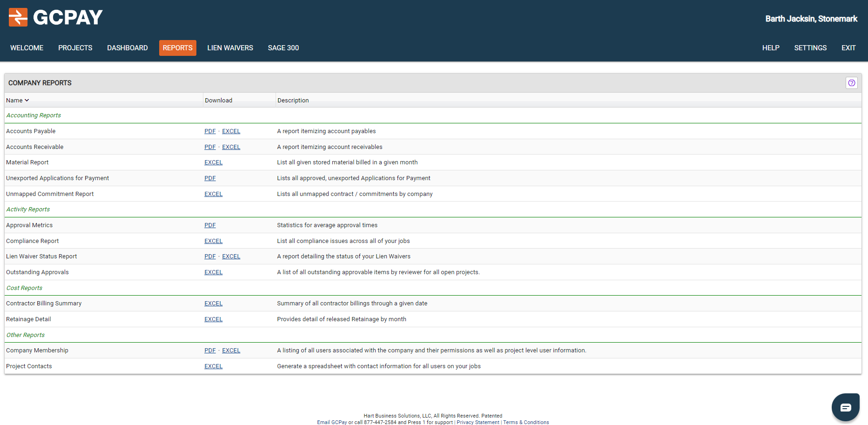Download Company Membership PDF

point(210,351)
